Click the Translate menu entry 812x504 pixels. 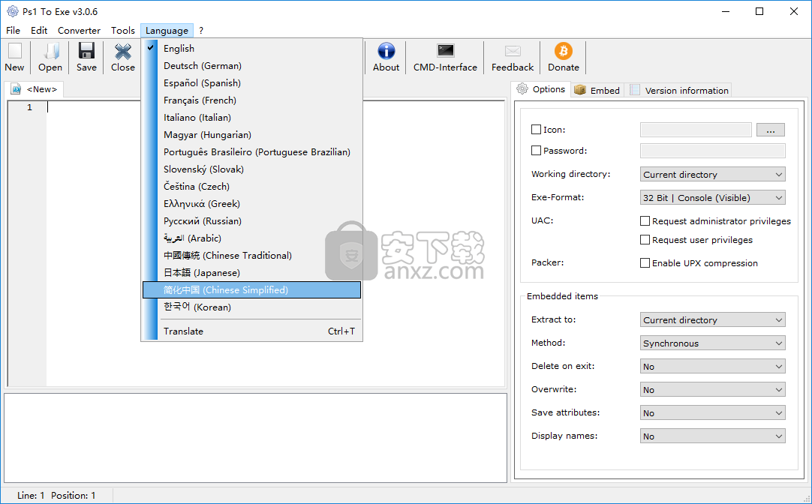251,331
